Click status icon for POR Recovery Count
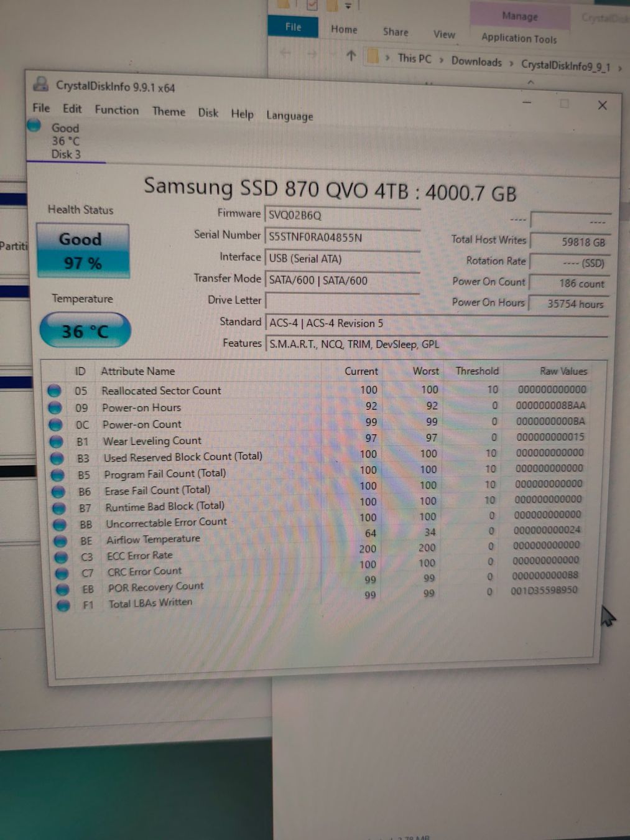Screen dimensions: 630x840 pyautogui.click(x=62, y=589)
